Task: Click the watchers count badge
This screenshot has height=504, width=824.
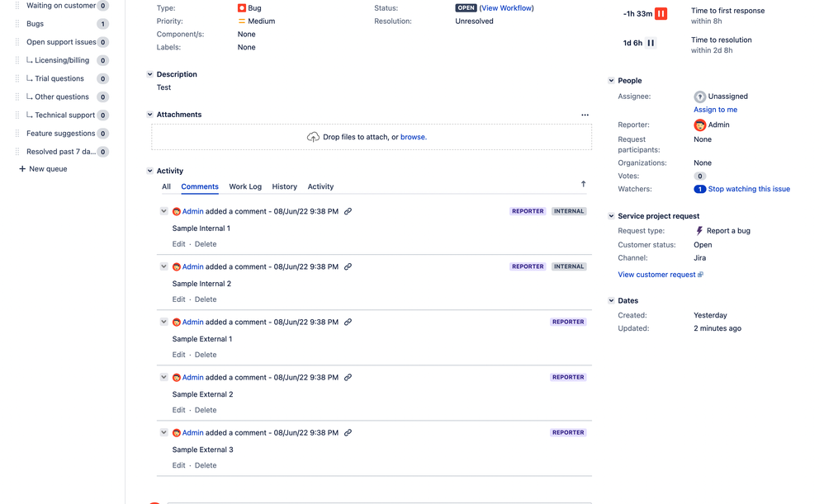Action: (699, 190)
